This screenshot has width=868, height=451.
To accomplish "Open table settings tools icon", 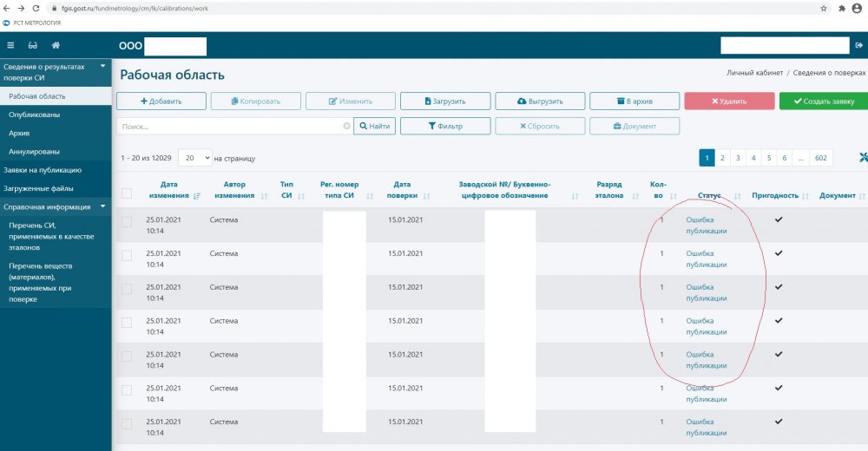I will (x=862, y=158).
